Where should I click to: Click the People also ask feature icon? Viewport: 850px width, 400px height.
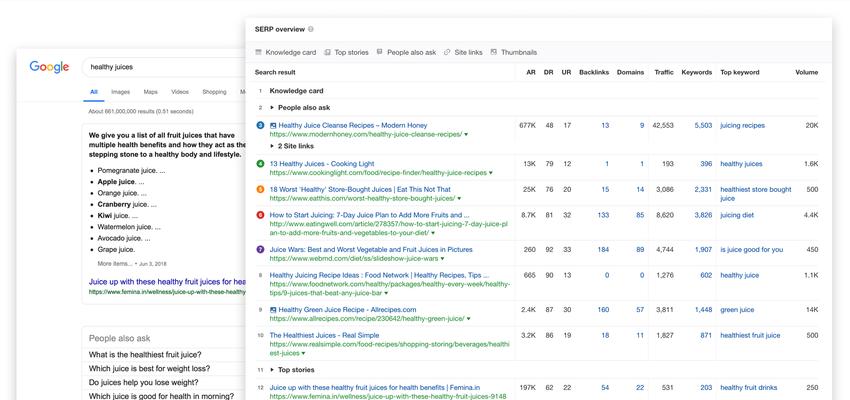[380, 52]
